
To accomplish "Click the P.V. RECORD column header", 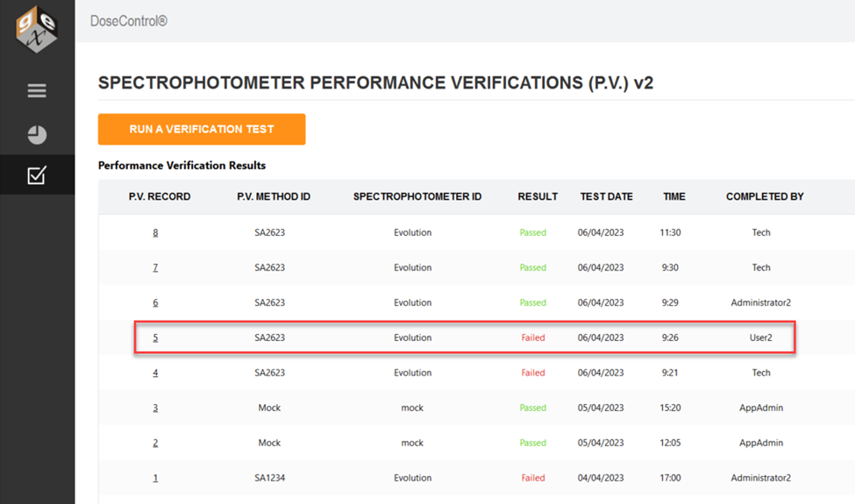I will 160,196.
